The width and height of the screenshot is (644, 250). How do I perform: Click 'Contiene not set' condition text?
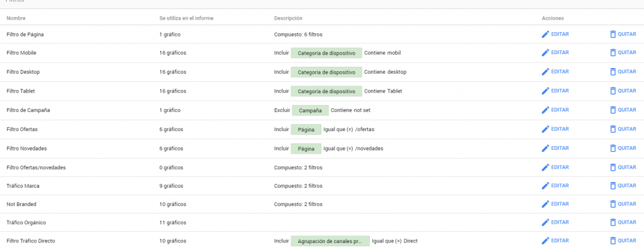coord(351,110)
